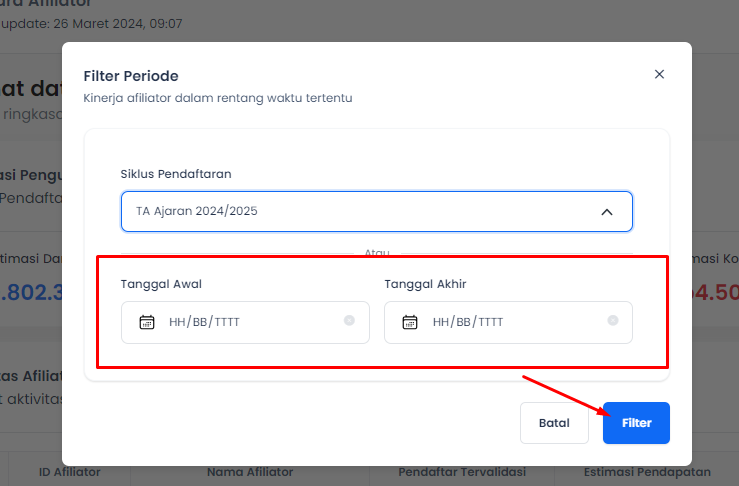Click the Estimasi Pendapatan column header
Image resolution: width=739 pixels, height=486 pixels.
coord(647,472)
